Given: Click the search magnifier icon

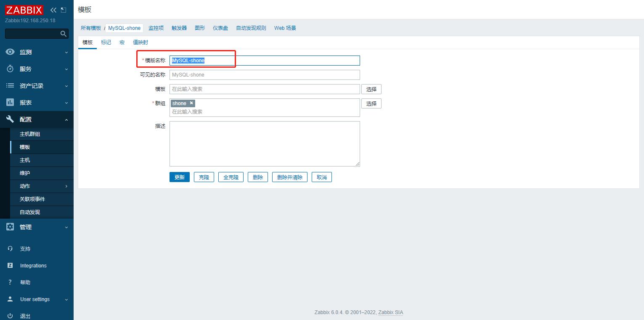Looking at the screenshot, I should 64,34.
